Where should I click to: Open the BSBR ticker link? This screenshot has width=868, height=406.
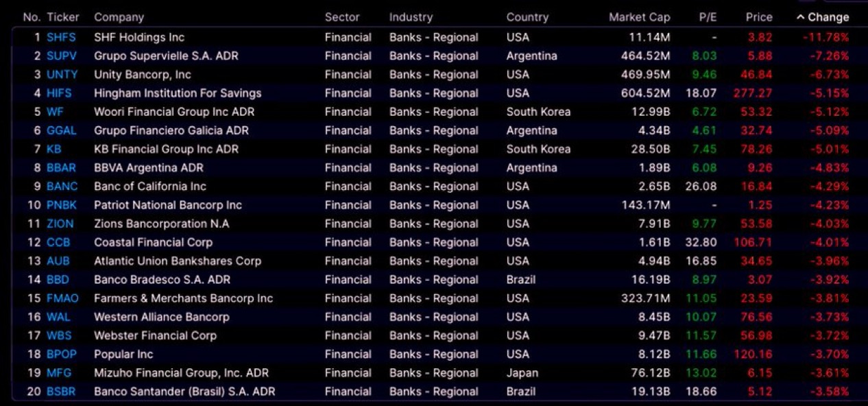click(x=61, y=392)
